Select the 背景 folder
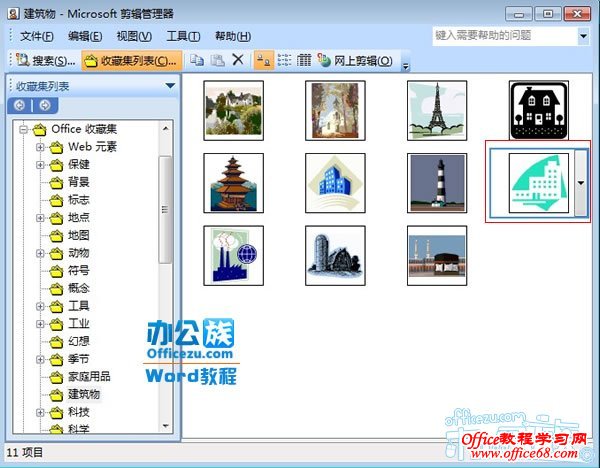600x468 pixels. (x=78, y=182)
